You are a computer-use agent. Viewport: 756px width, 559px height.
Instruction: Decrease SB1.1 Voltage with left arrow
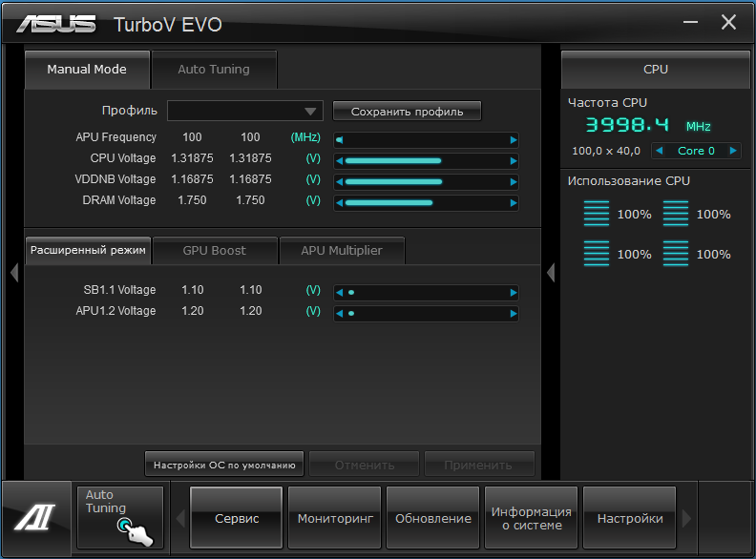click(340, 293)
